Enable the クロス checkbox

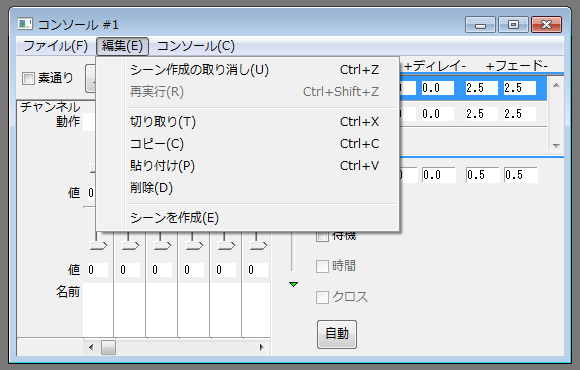coord(322,297)
